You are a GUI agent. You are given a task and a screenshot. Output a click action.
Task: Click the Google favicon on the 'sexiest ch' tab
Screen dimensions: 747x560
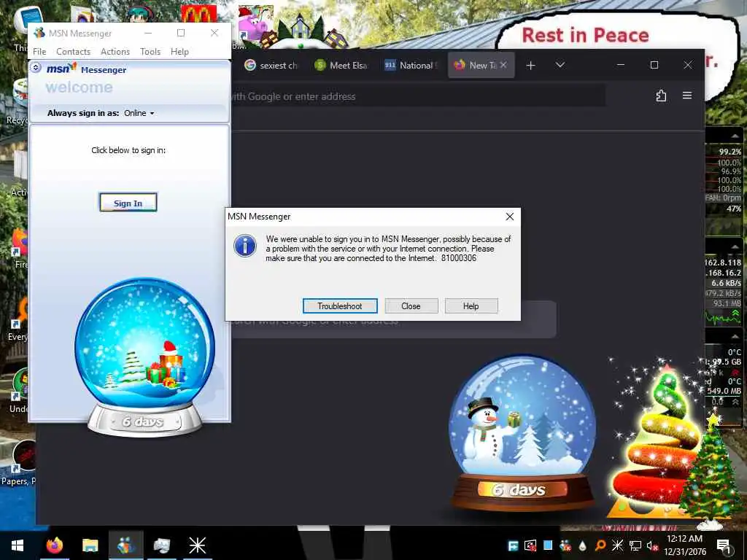[249, 65]
